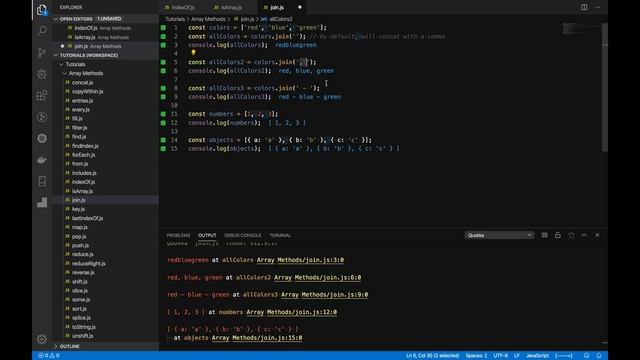640x360 pixels.
Task: Click the Quokka green indicator on line 14
Action: [x=163, y=140]
